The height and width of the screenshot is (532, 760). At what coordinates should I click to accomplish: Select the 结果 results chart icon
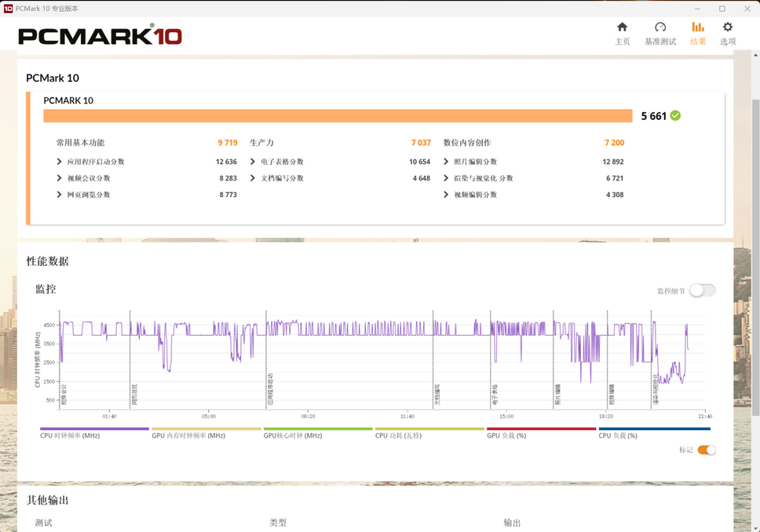click(697, 27)
